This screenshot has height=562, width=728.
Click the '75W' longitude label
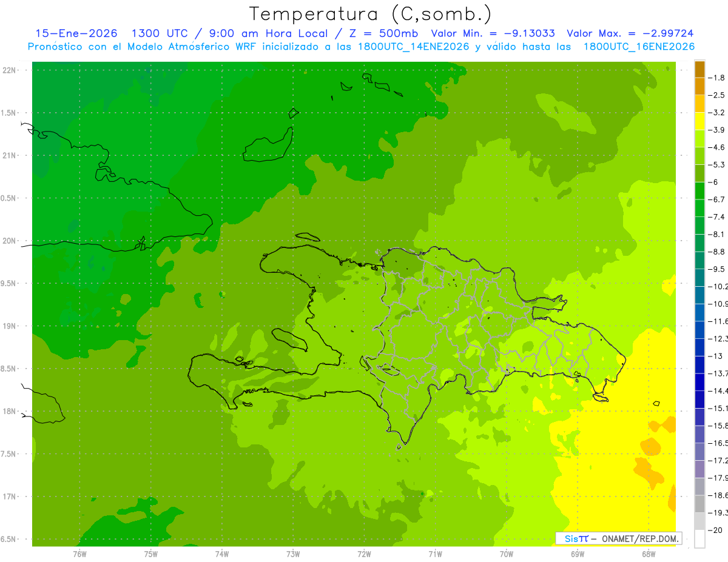click(x=151, y=554)
